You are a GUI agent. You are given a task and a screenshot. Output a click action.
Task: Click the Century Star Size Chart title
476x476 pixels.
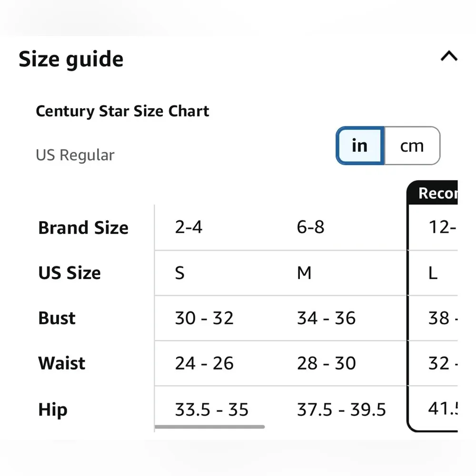click(122, 111)
